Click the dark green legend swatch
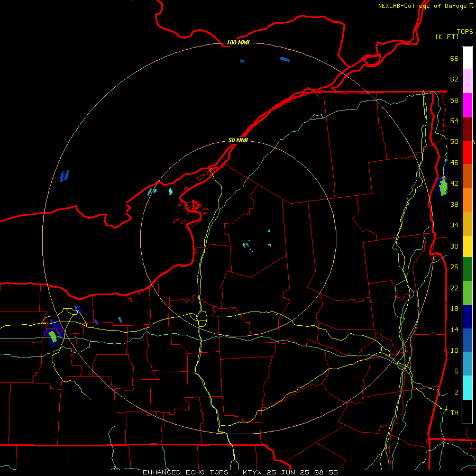Image resolution: width=476 pixels, height=476 pixels. [467, 269]
